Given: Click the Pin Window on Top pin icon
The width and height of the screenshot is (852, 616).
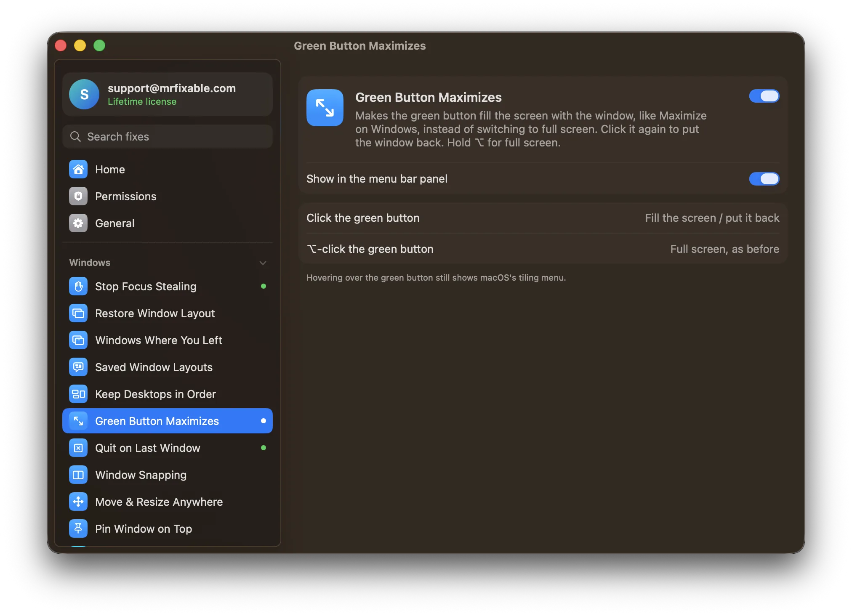Looking at the screenshot, I should click(78, 528).
